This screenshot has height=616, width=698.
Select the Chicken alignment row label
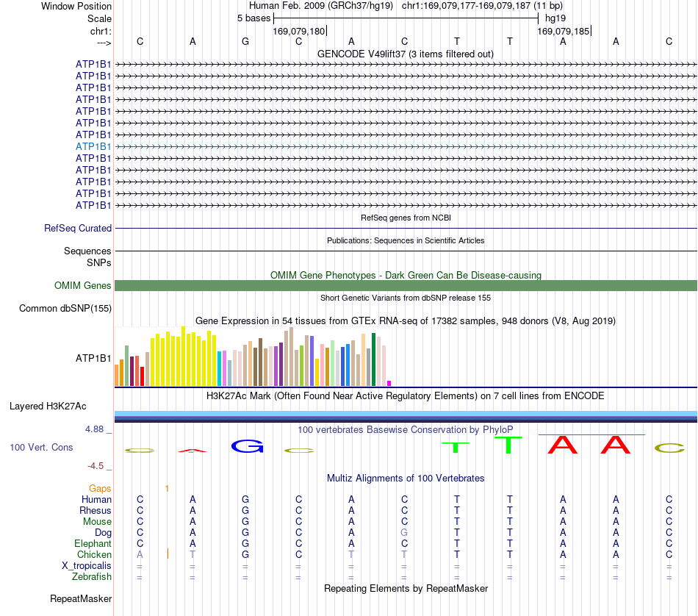tap(94, 554)
